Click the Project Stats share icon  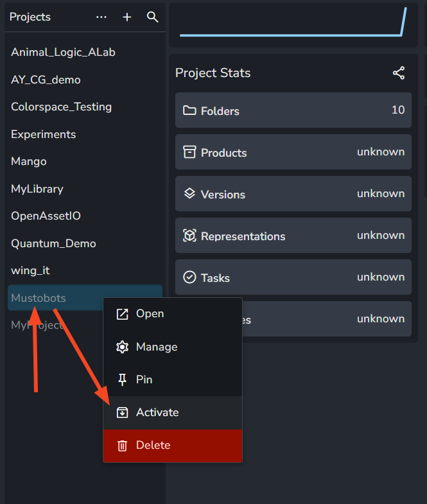point(399,73)
